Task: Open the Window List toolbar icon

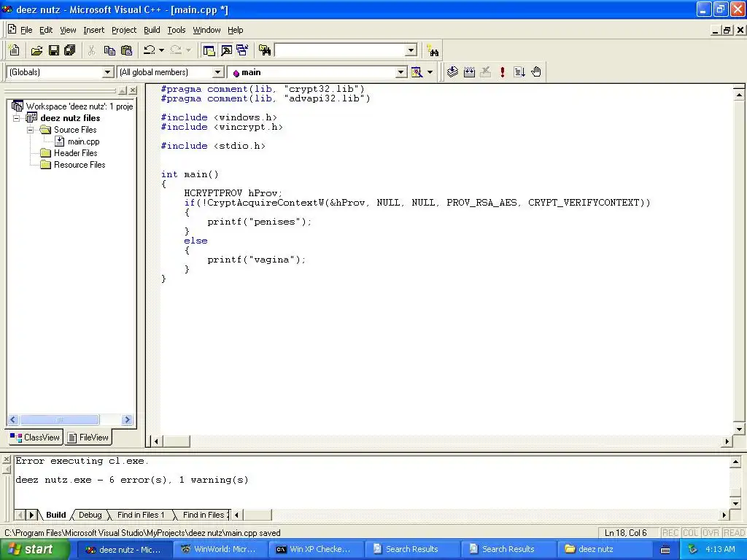Action: (x=242, y=50)
